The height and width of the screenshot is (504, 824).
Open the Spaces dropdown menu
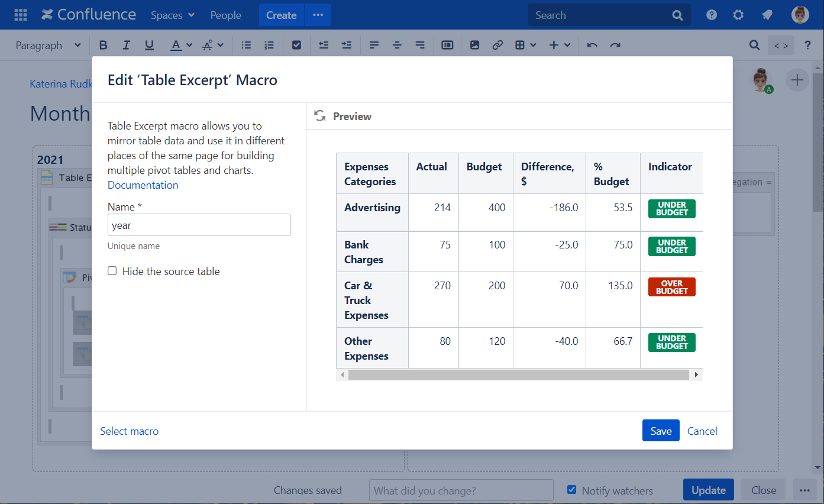(173, 15)
